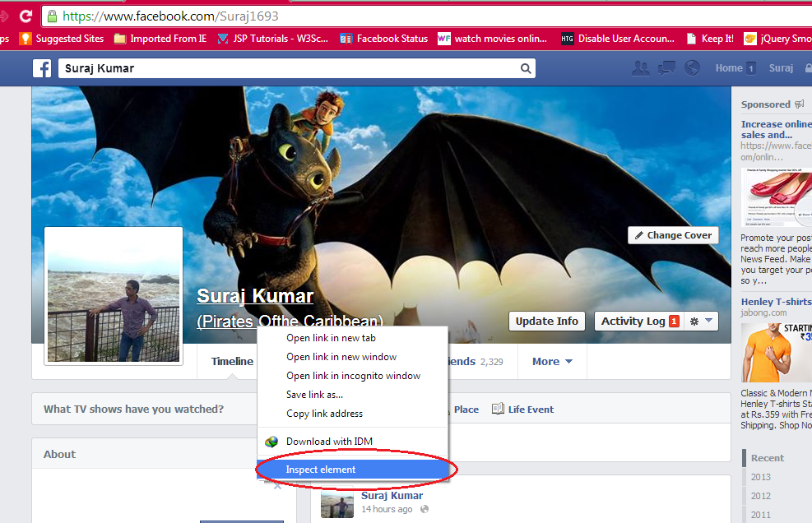Open the jQuery Smo... bookmark
Image resolution: width=812 pixels, height=523 pixels.
click(777, 39)
